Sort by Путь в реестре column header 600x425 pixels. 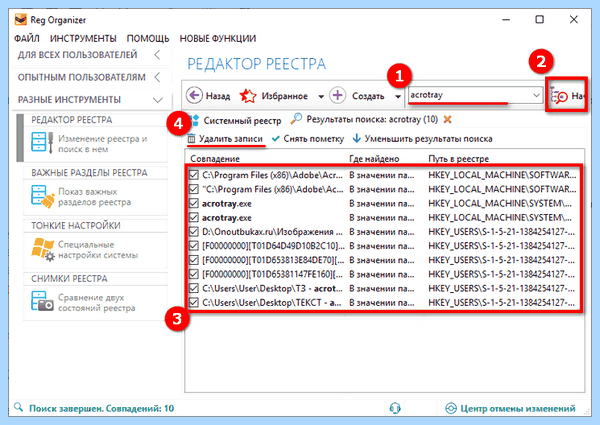pyautogui.click(x=458, y=159)
